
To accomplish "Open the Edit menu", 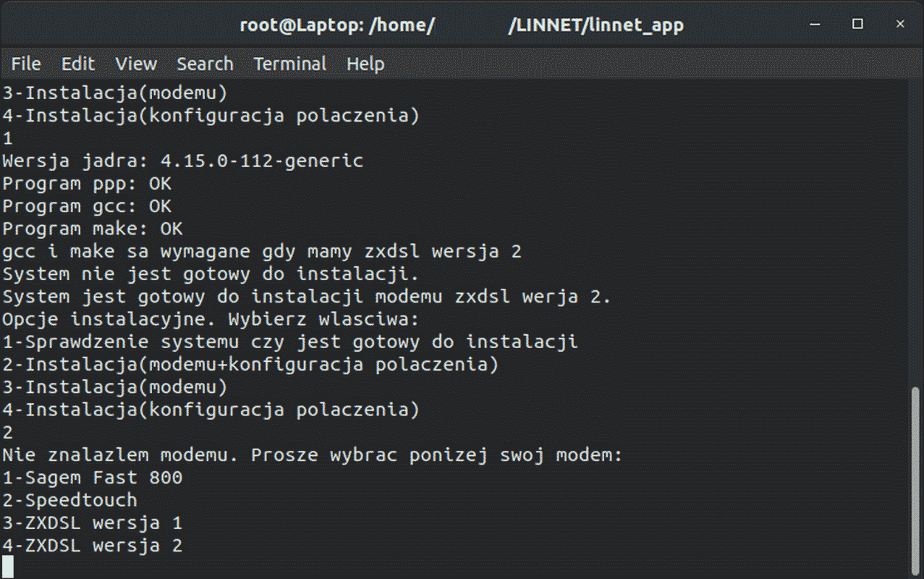I will (78, 64).
